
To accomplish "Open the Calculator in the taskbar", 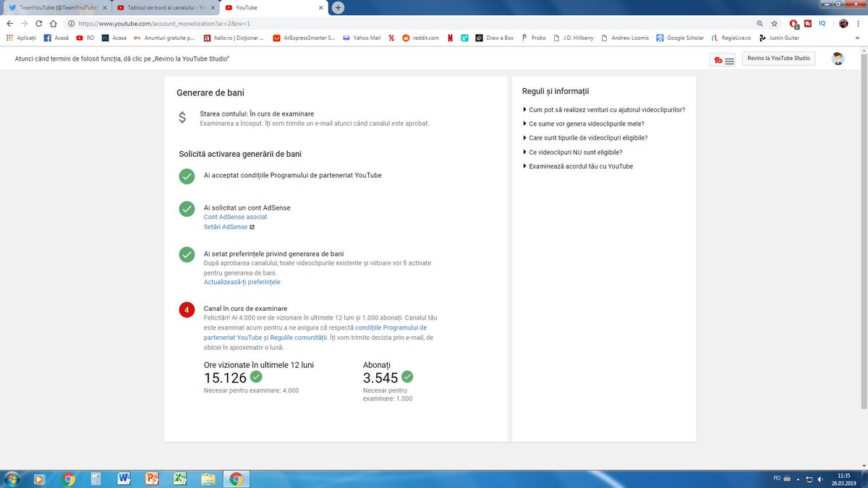I will click(x=95, y=479).
